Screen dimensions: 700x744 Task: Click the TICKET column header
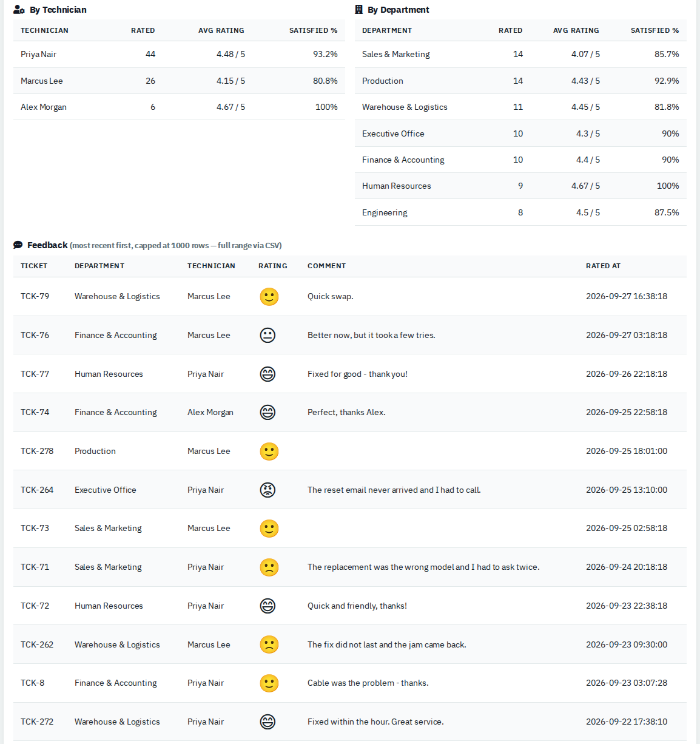[x=34, y=266]
